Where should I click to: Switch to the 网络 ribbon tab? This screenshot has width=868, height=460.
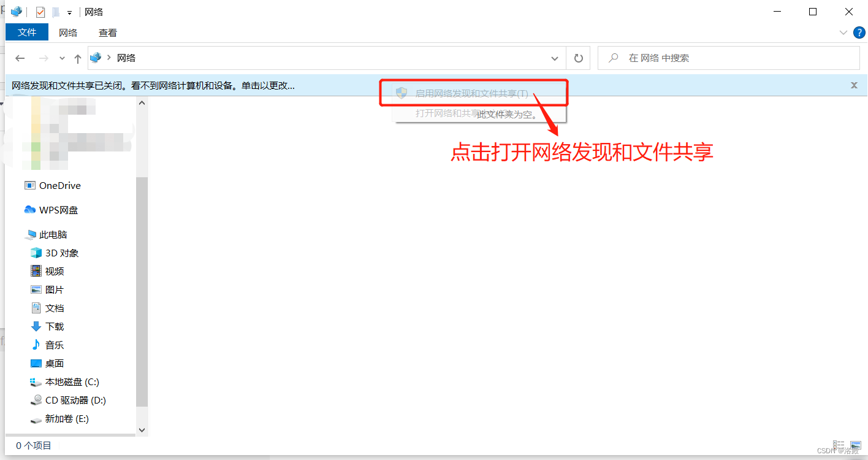[x=68, y=33]
